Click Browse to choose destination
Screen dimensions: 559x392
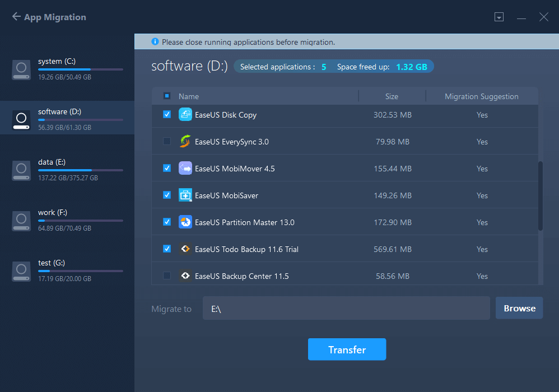pyautogui.click(x=519, y=308)
